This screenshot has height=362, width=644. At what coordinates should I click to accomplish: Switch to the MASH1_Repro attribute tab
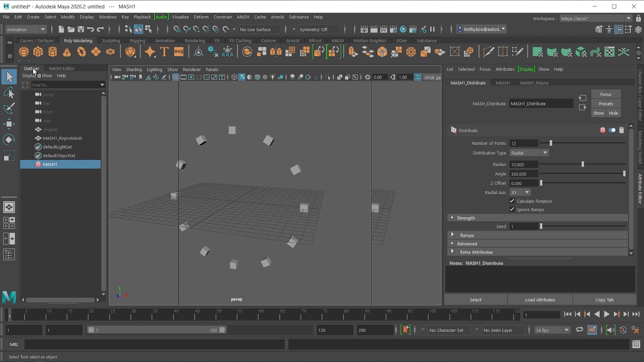[x=534, y=83]
